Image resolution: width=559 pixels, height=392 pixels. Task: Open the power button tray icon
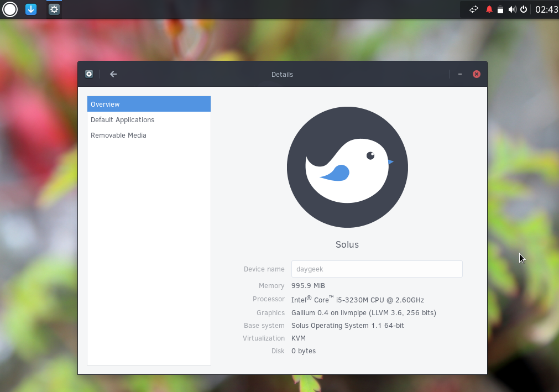coord(524,9)
